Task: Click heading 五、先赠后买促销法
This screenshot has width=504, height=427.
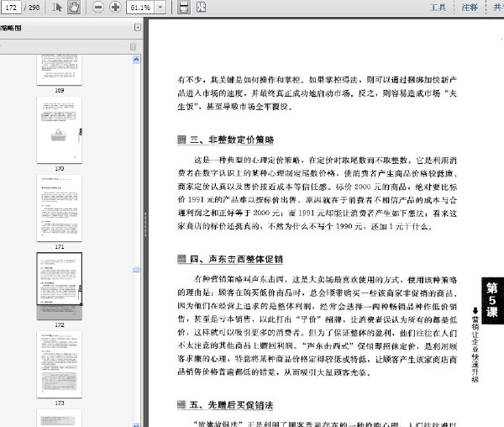Action: click(231, 405)
